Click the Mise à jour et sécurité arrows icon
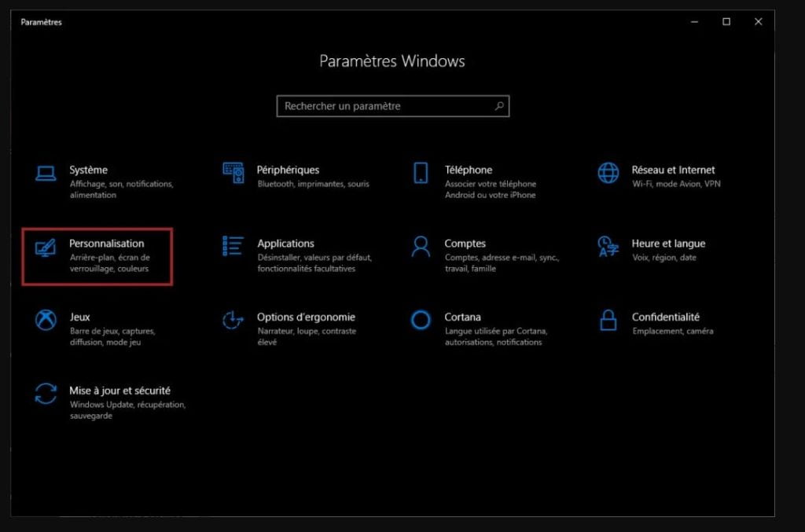Viewport: 805px width, 532px height. point(46,394)
